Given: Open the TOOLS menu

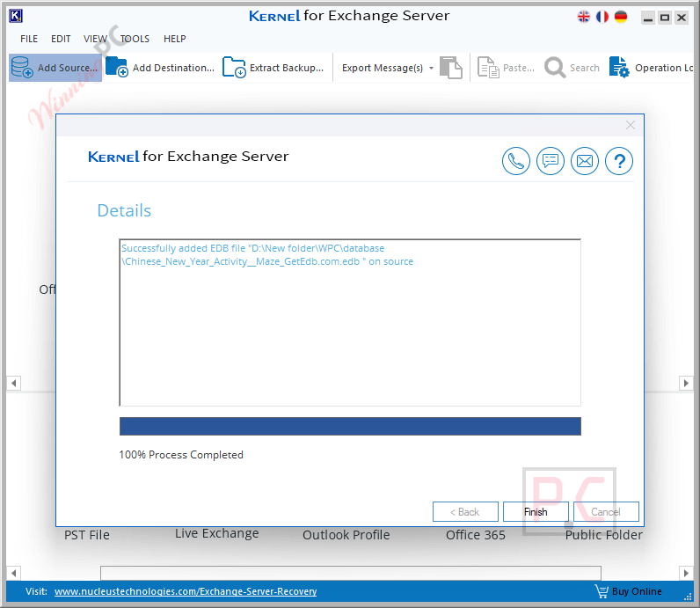Looking at the screenshot, I should click(135, 39).
